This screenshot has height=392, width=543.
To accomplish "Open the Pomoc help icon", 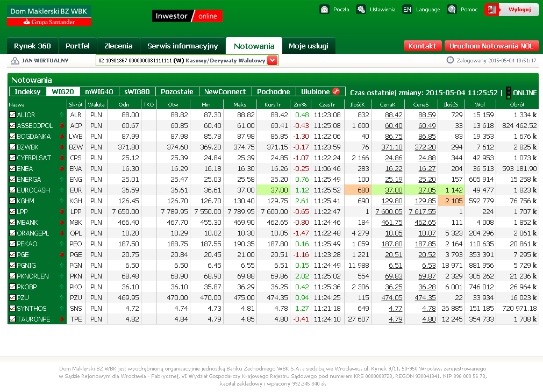I will click(452, 9).
